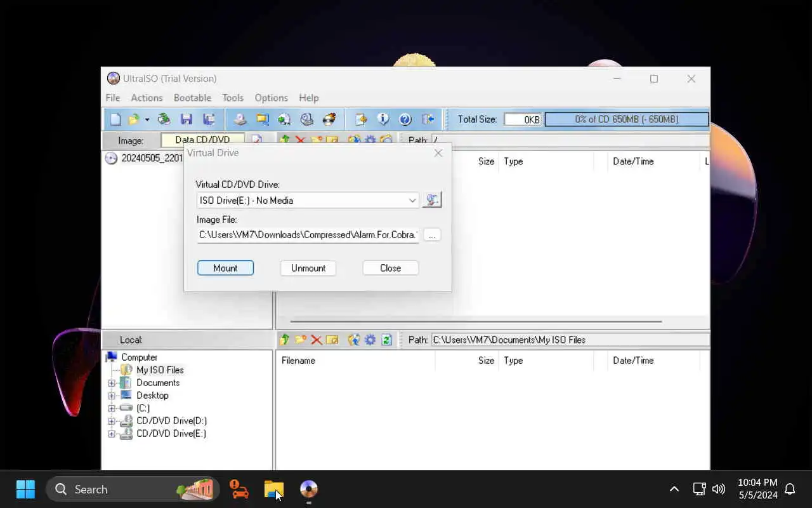Viewport: 812px width, 508px height.
Task: Click the UltraISO disc icon on the taskbar
Action: click(309, 489)
